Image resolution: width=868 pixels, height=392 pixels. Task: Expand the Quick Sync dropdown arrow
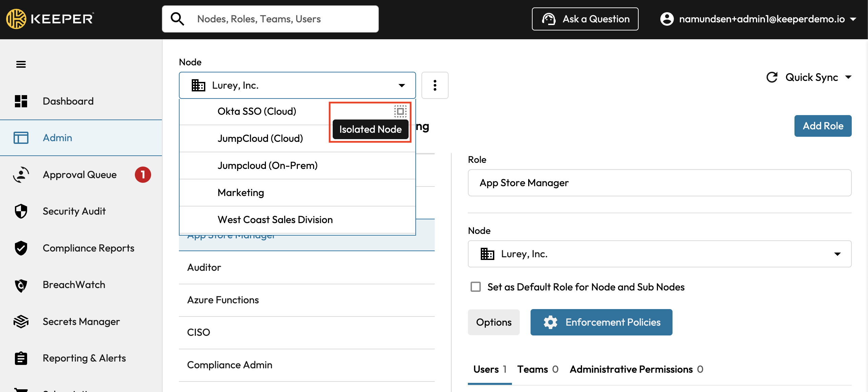pos(849,77)
